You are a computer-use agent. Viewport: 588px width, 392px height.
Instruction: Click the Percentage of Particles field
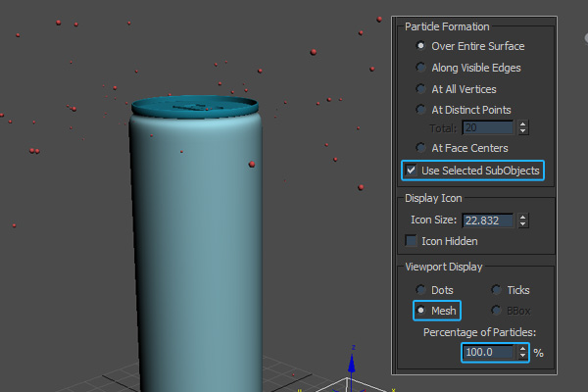click(x=489, y=351)
